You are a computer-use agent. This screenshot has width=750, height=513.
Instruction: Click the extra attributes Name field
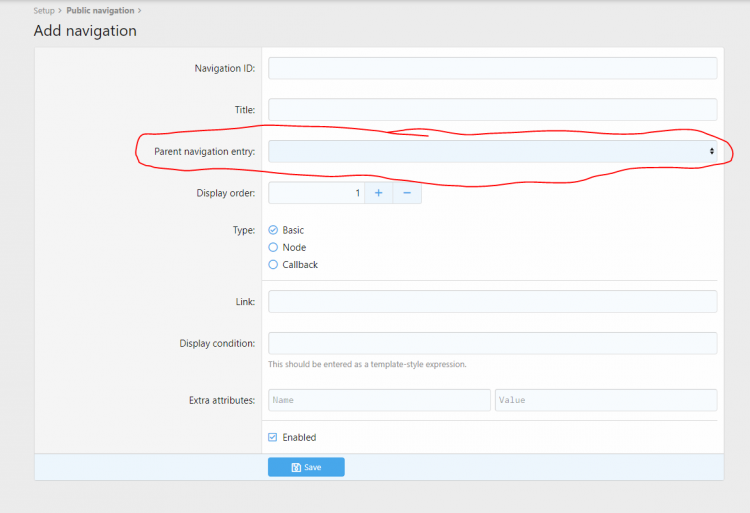click(379, 400)
